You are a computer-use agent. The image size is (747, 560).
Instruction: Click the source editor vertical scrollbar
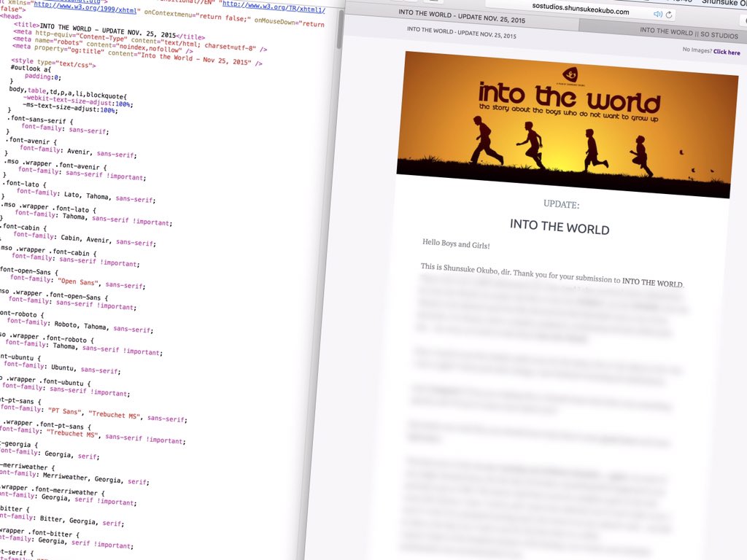[339, 29]
